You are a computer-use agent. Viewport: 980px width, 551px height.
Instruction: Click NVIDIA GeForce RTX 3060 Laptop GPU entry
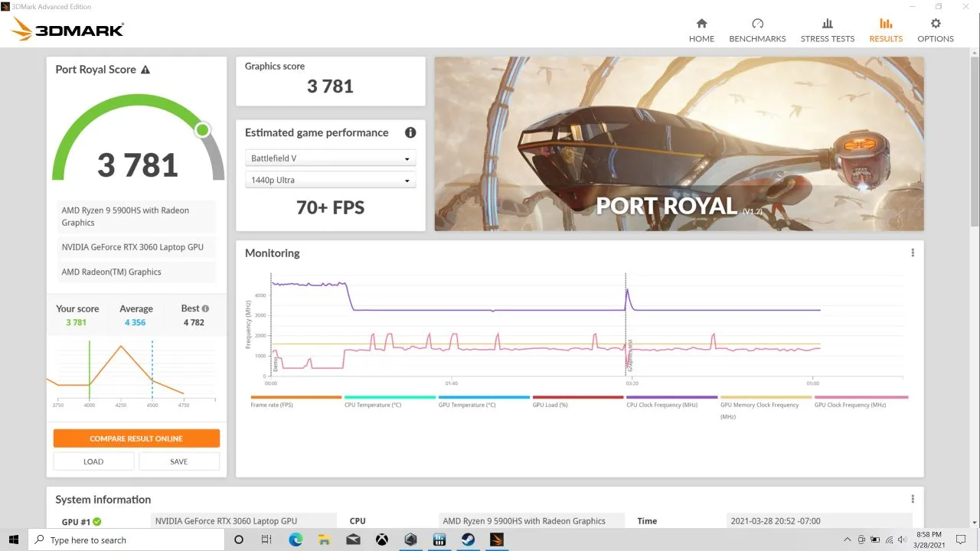(136, 247)
